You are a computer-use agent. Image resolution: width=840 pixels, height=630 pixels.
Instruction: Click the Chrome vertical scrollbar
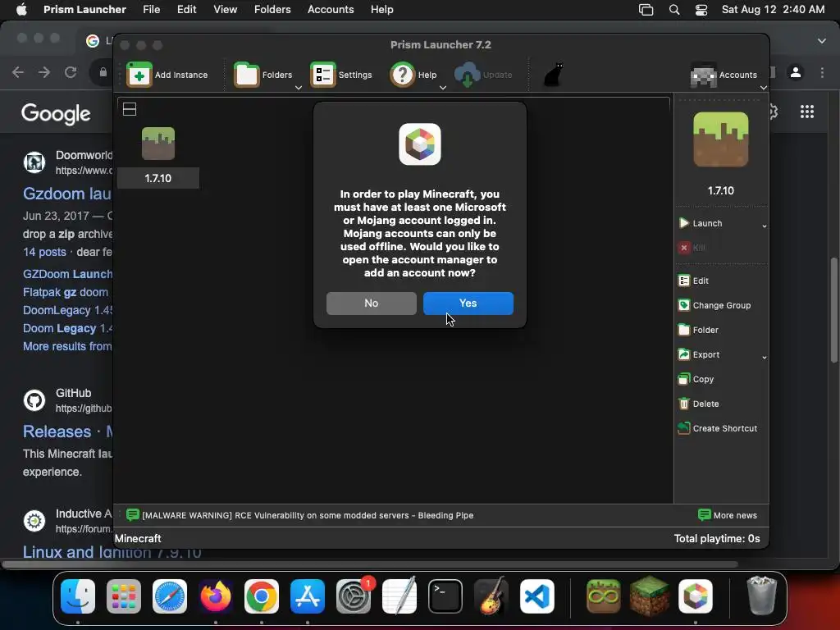[834, 311]
